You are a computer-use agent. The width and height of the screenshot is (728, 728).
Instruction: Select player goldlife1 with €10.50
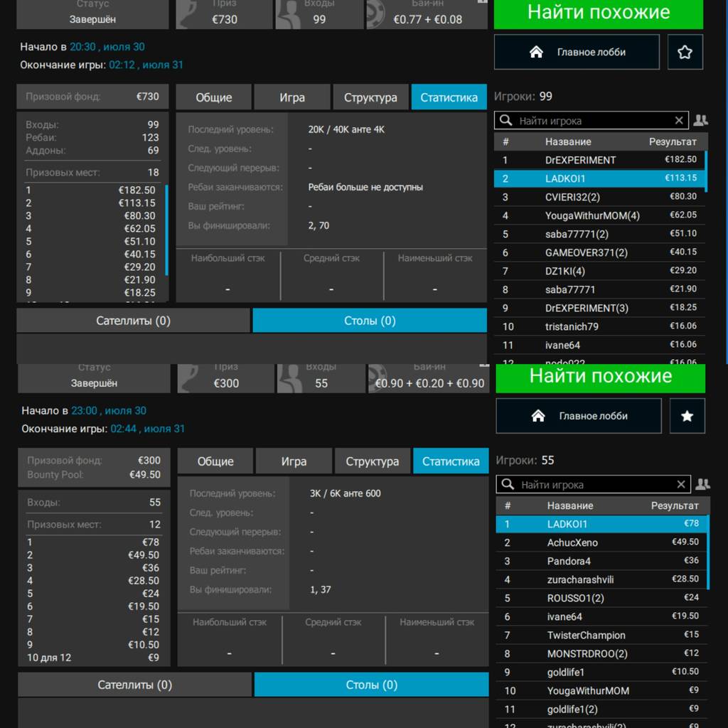601,673
